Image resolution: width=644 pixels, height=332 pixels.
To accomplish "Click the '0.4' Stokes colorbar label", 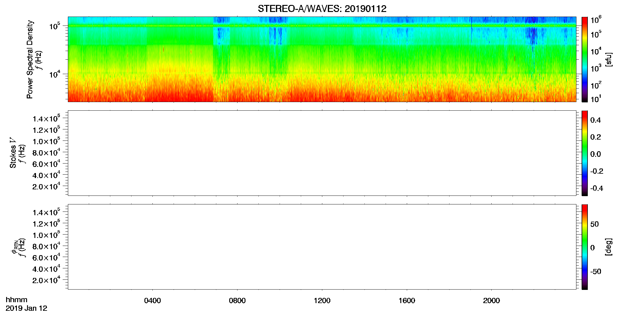I will click(595, 120).
